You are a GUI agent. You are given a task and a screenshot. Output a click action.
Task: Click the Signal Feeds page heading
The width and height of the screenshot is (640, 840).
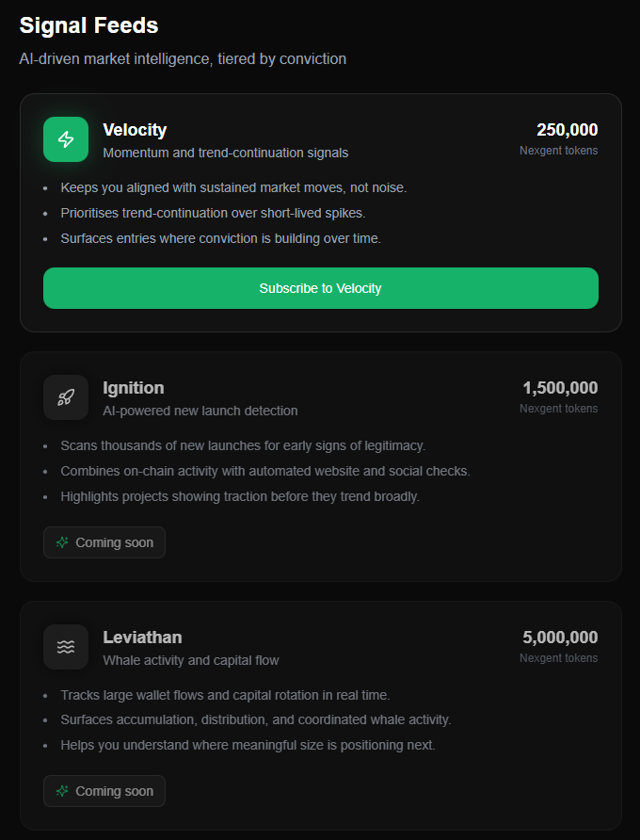tap(88, 25)
